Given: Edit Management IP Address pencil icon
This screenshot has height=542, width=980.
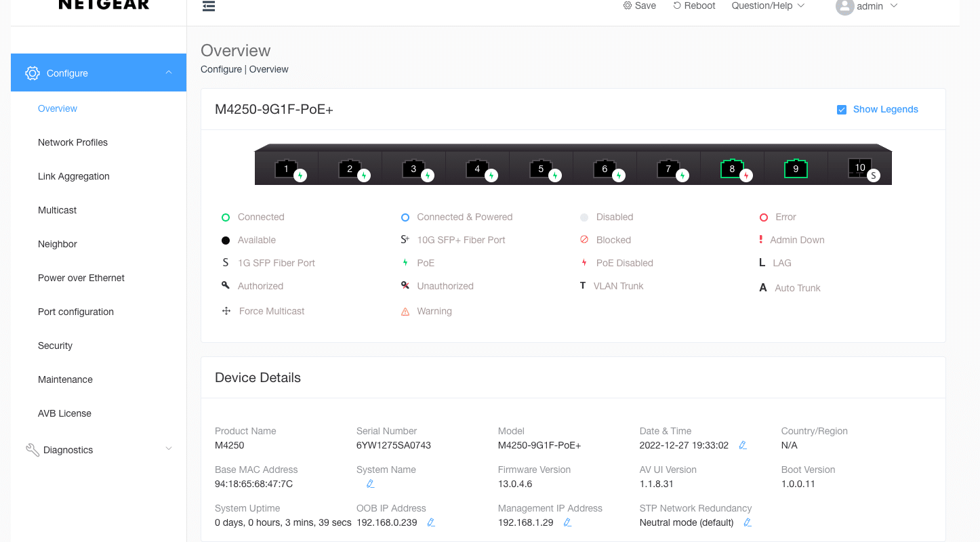Looking at the screenshot, I should point(568,522).
